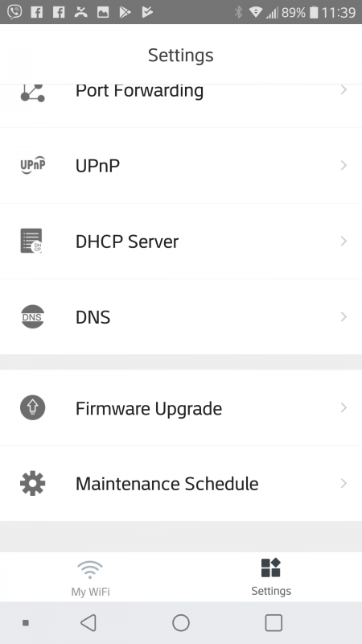Tap the DHCP Server list icon
This screenshot has height=644, width=362.
(31, 241)
